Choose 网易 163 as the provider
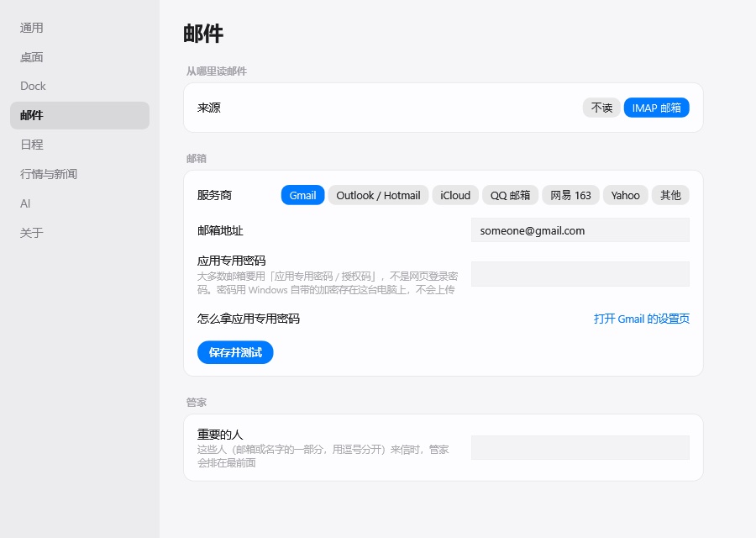 (571, 195)
